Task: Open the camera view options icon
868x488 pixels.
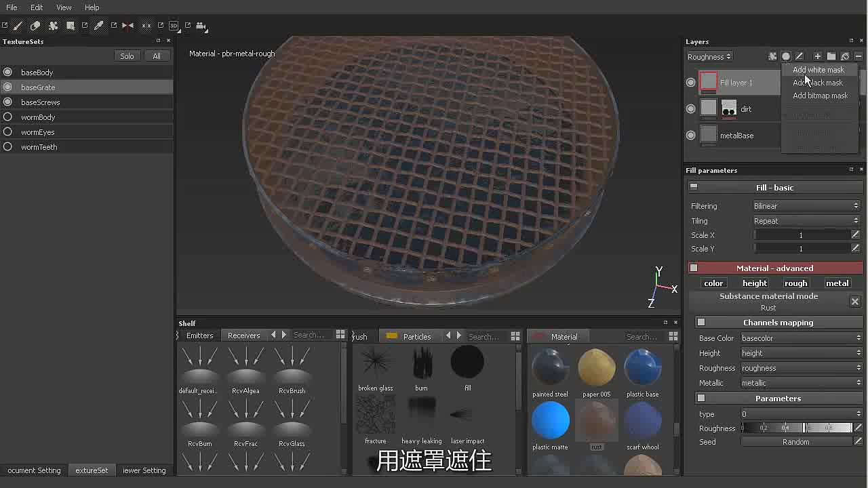Action: 201,26
